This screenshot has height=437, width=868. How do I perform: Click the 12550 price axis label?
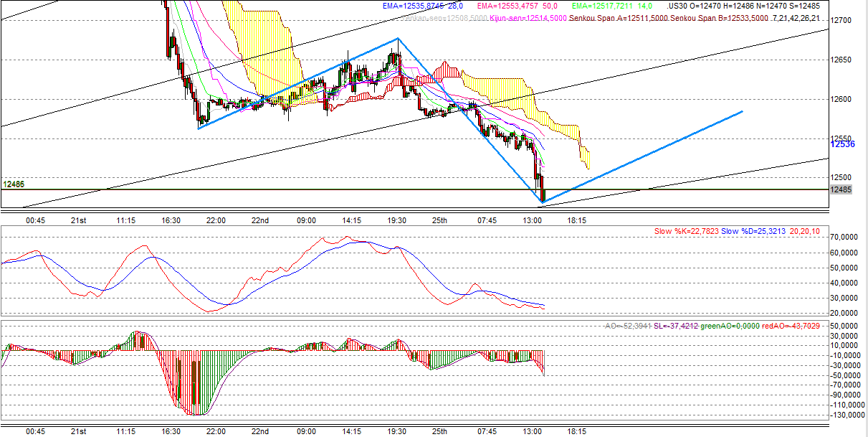pyautogui.click(x=840, y=138)
